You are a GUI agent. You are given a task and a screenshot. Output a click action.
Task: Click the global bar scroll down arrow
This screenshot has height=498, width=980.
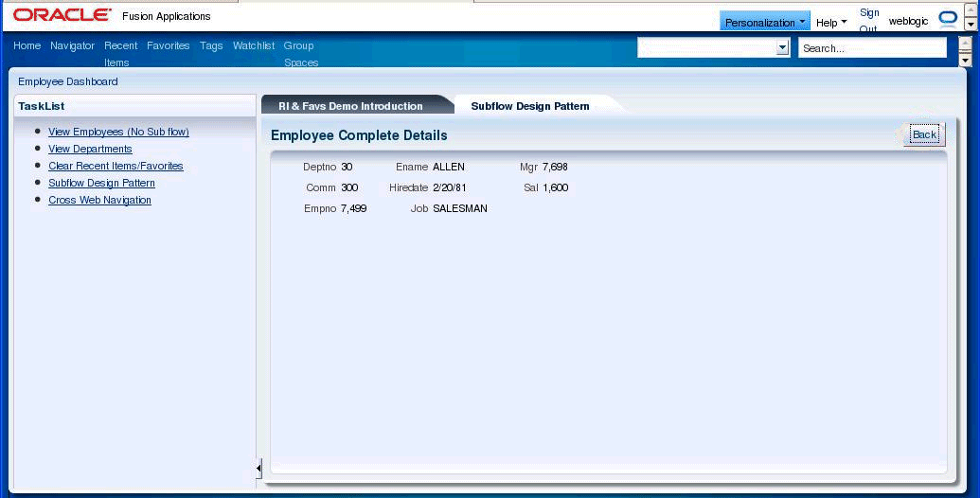pyautogui.click(x=966, y=61)
